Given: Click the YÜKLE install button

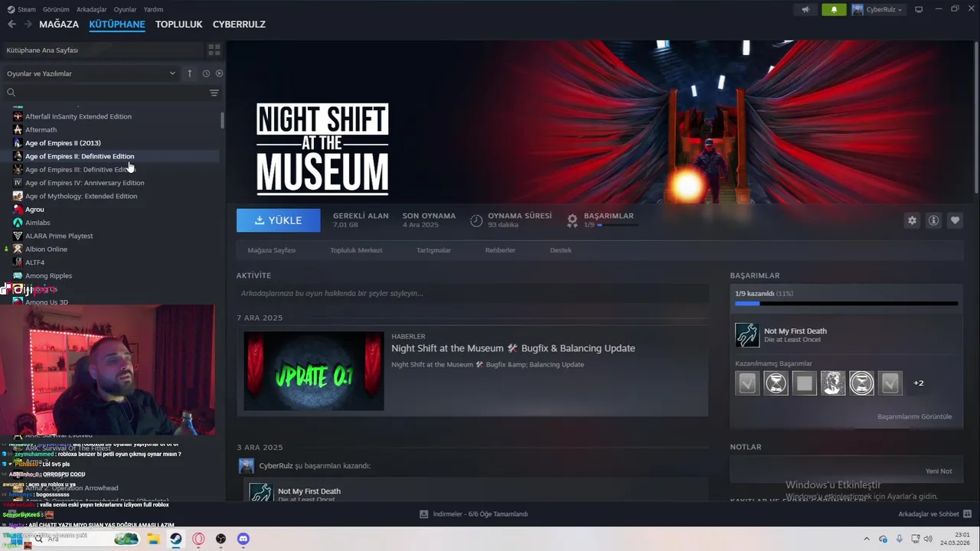Looking at the screenshot, I should tap(279, 220).
